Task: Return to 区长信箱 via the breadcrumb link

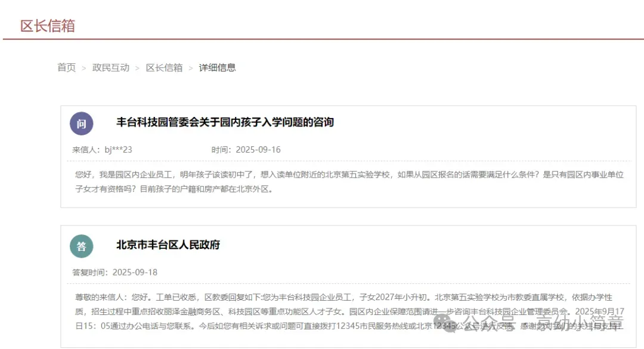Action: click(164, 68)
